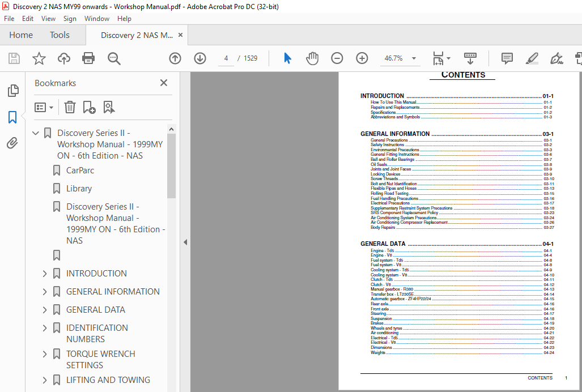Screen dimensions: 582x392
Task: Open the Help menu
Action: pyautogui.click(x=124, y=19)
